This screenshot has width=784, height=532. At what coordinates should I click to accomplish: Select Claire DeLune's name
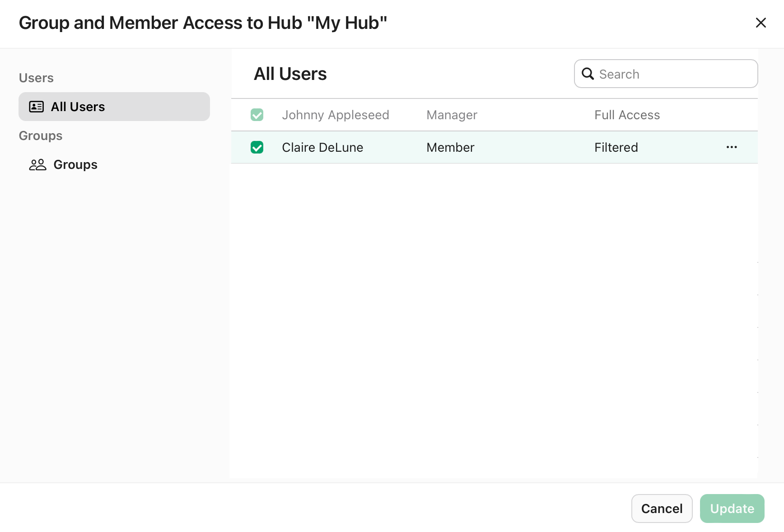322,147
